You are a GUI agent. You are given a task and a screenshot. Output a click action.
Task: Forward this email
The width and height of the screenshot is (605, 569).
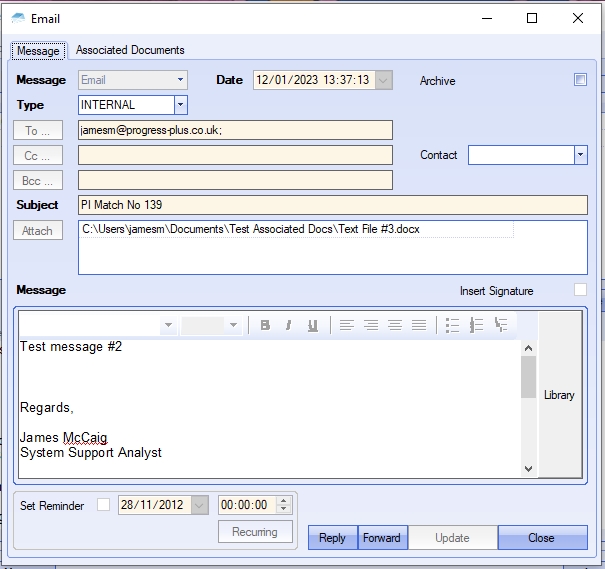(x=382, y=537)
